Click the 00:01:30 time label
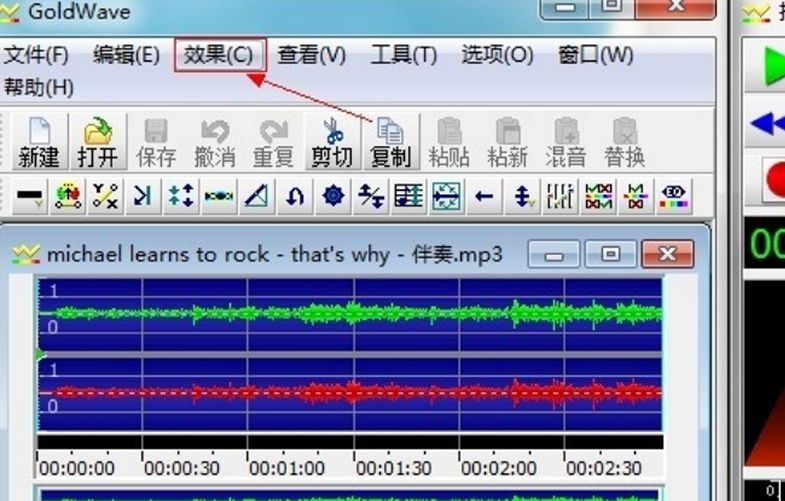Screen dimensions: 785x501 394,468
